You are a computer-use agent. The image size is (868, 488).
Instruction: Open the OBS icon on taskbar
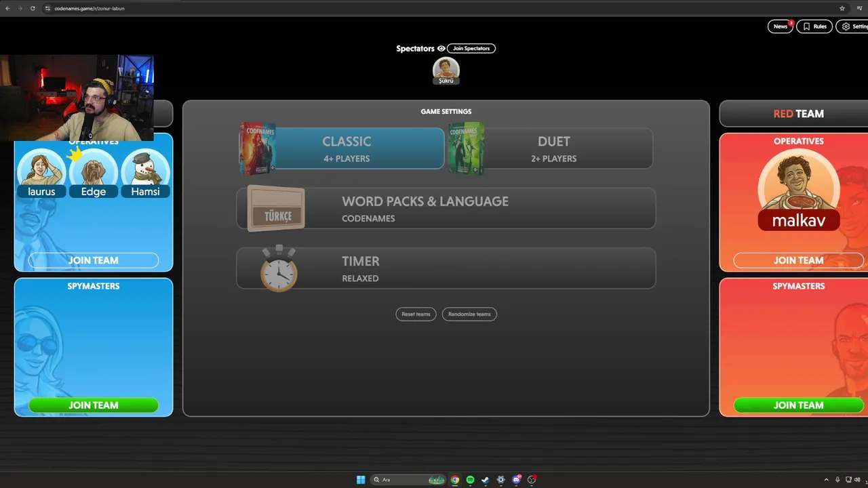pyautogui.click(x=532, y=480)
